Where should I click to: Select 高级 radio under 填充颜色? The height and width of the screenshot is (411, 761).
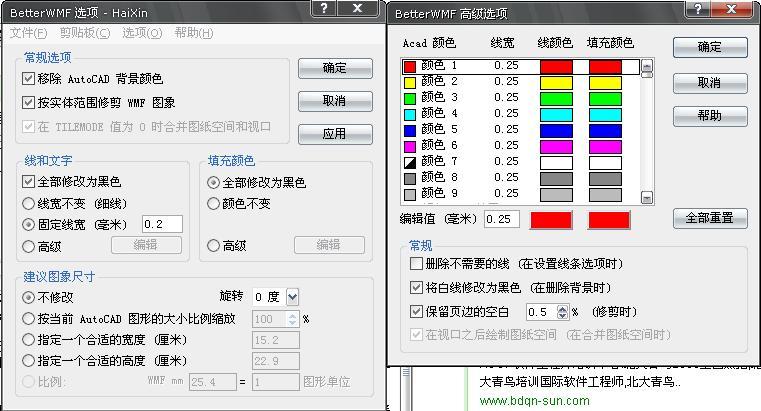213,246
